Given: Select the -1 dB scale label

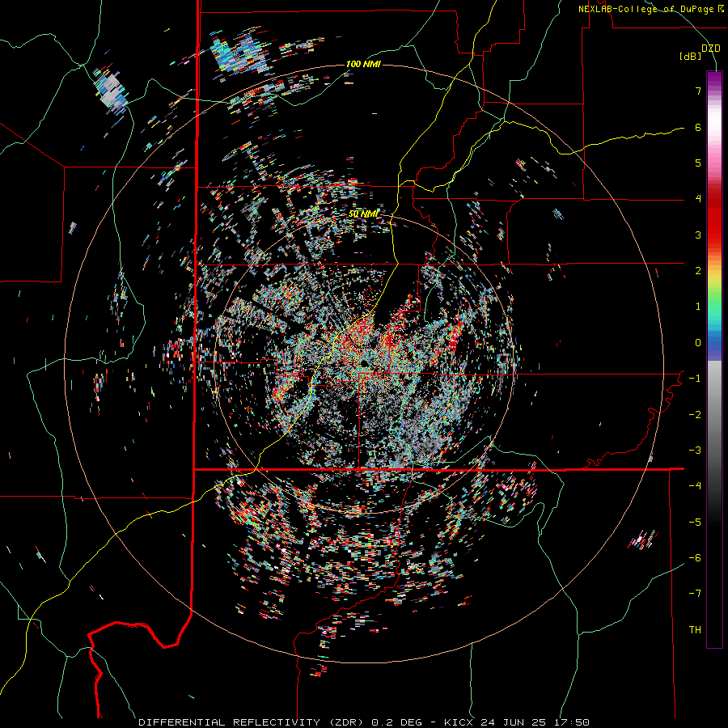Looking at the screenshot, I should coord(695,379).
